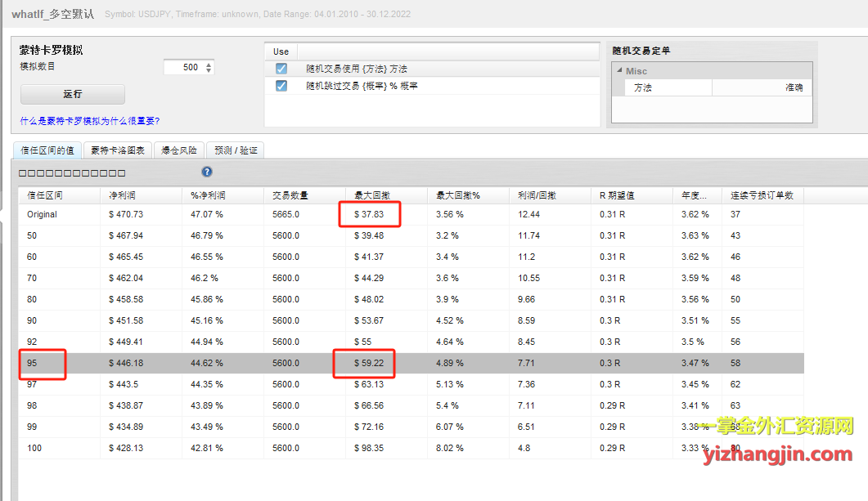868x501 pixels.
Task: Open the blue help question-mark icon
Action: tap(206, 172)
